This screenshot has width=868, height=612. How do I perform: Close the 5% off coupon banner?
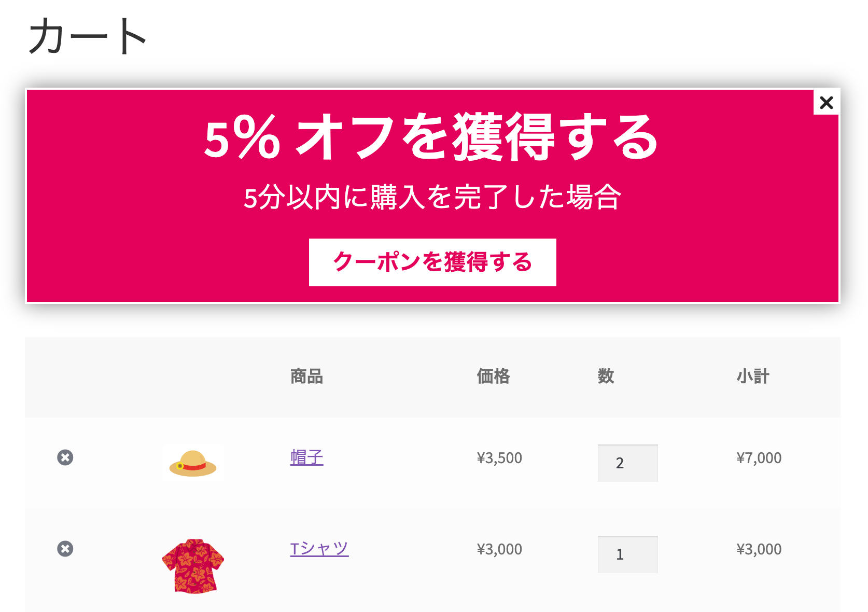[x=827, y=102]
